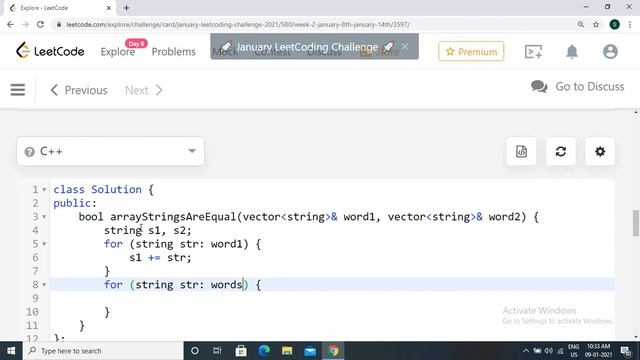Click the ENG language indicator
Viewport: 640px width, 360px height.
point(573,351)
